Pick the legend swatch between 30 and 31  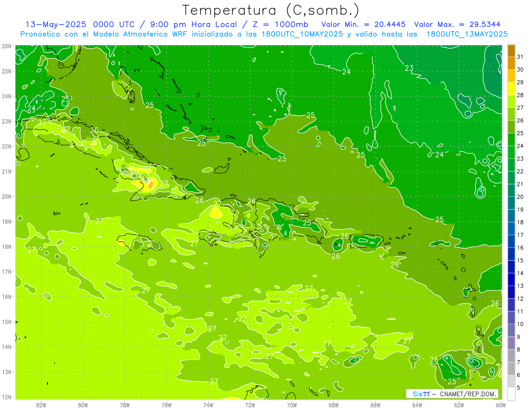511,63
